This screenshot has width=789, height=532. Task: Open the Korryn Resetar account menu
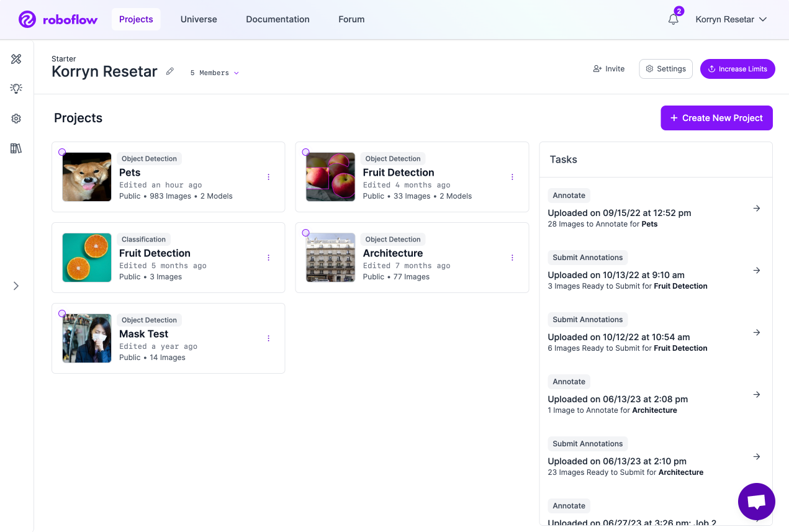[731, 19]
